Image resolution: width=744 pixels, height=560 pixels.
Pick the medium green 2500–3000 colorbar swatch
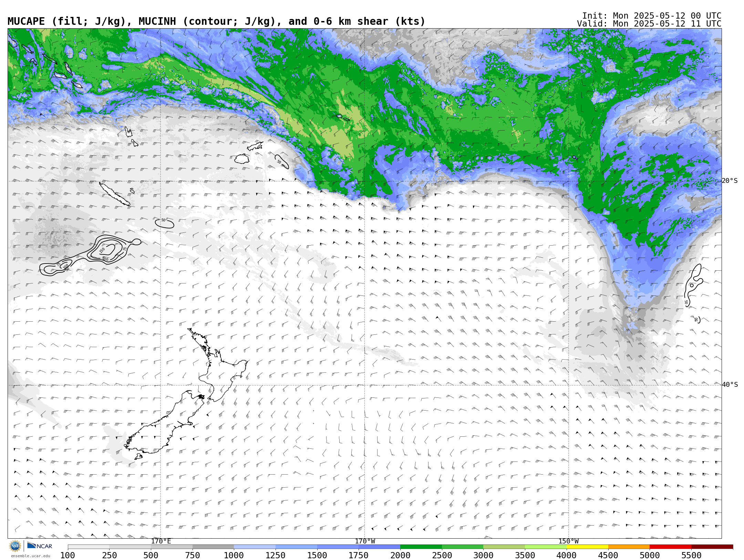463,547
